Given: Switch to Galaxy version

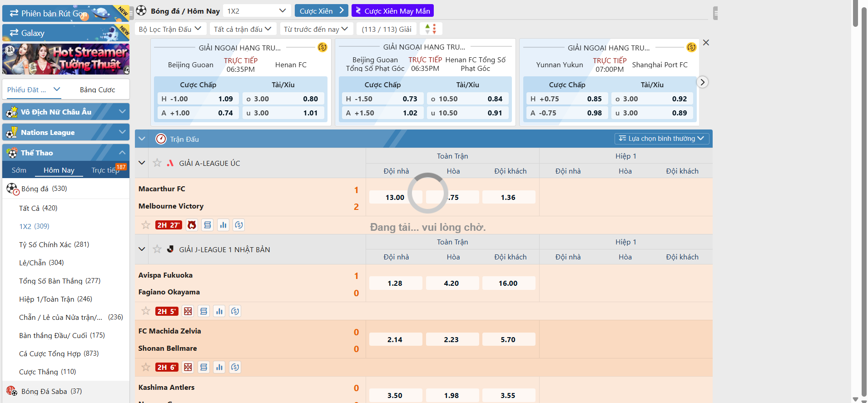Looking at the screenshot, I should pos(66,33).
